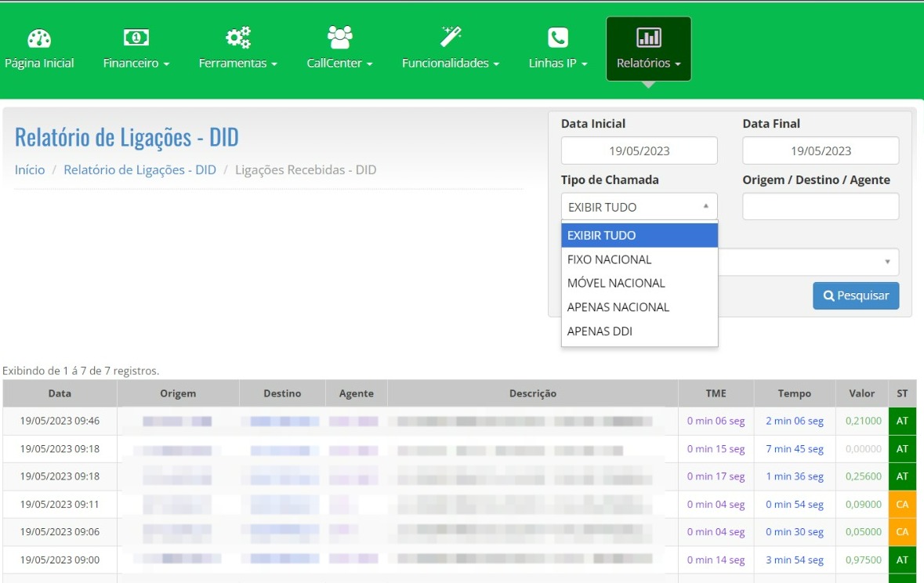Click the Ferramentas gears icon
The height and width of the screenshot is (583, 924).
(x=238, y=37)
